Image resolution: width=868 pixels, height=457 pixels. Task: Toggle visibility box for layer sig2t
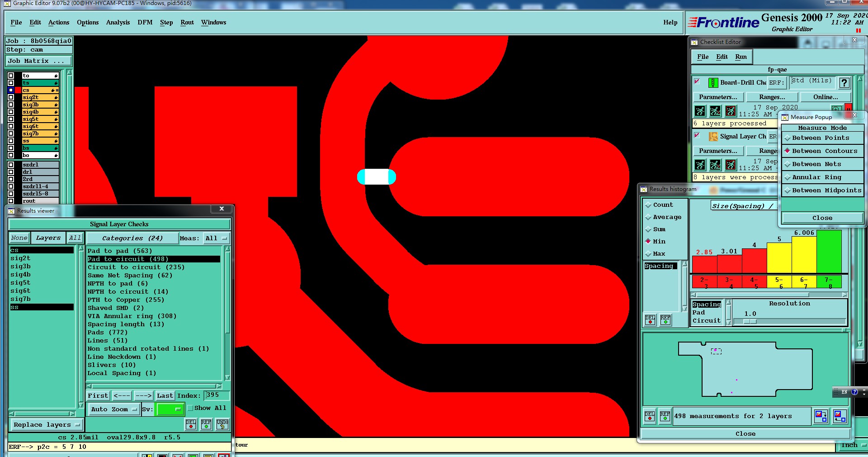[11, 97]
